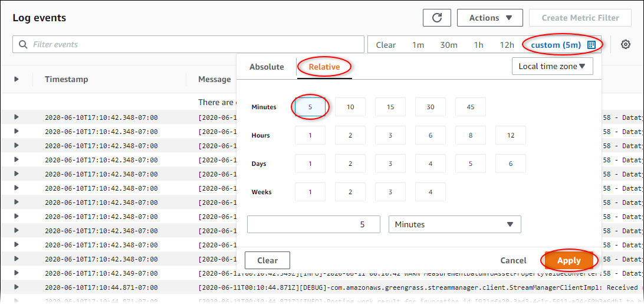
Task: Select the Relative tab
Action: click(324, 67)
